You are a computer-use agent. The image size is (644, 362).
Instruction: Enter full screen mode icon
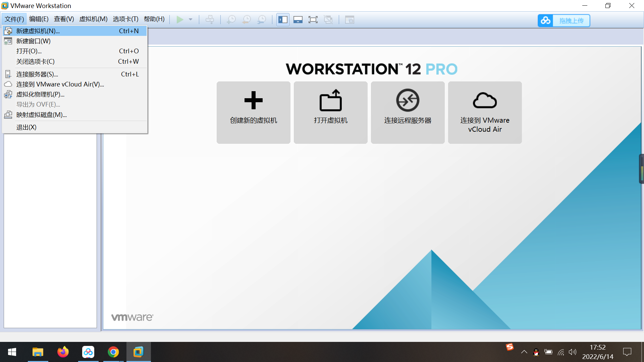[x=313, y=20]
